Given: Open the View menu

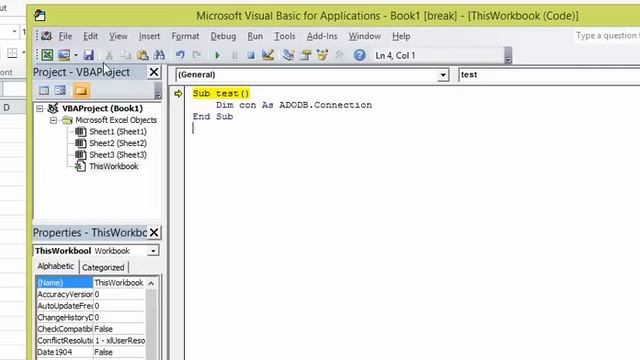Looking at the screenshot, I should click(118, 36).
